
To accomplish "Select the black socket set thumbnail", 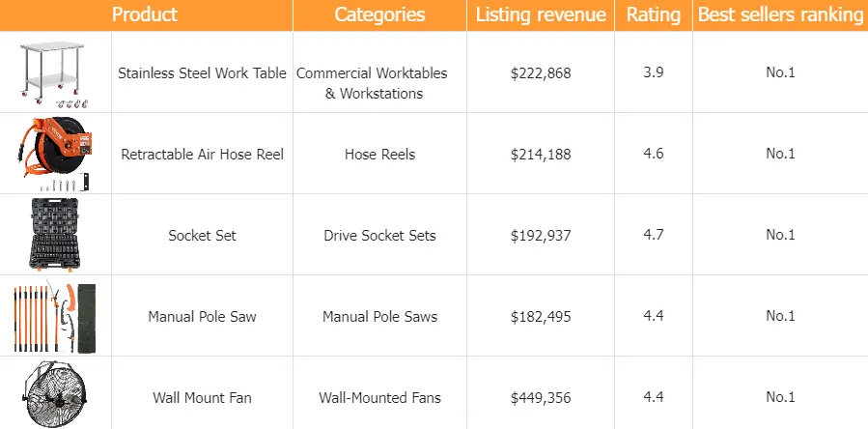I will point(55,235).
